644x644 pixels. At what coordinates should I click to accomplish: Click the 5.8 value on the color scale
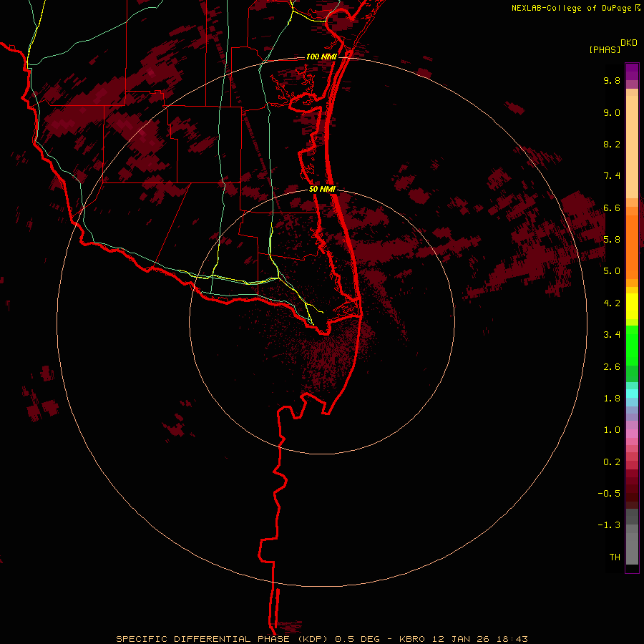[x=612, y=240]
